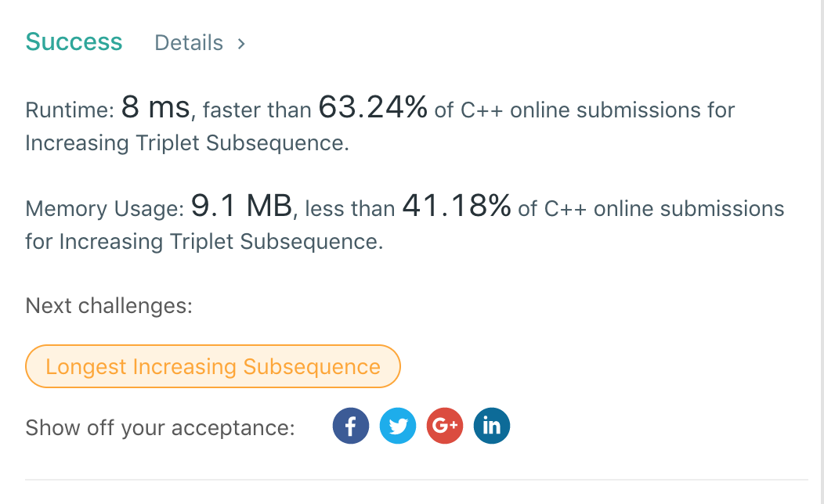Share result on Facebook
The image size is (824, 504).
coord(351,427)
